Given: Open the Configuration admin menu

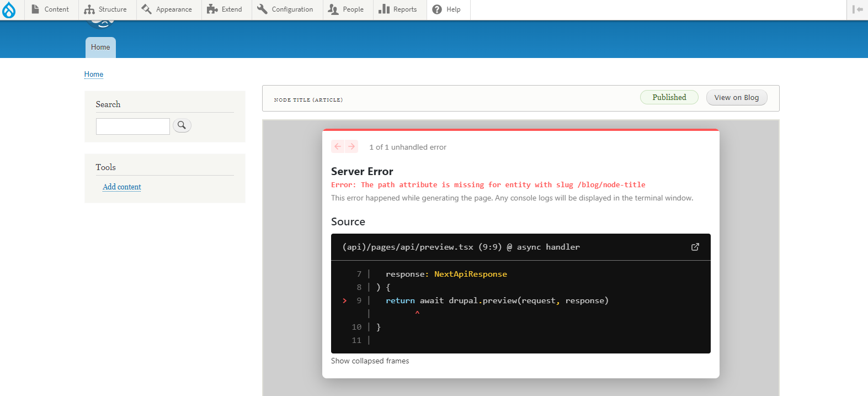Looking at the screenshot, I should coord(285,9).
